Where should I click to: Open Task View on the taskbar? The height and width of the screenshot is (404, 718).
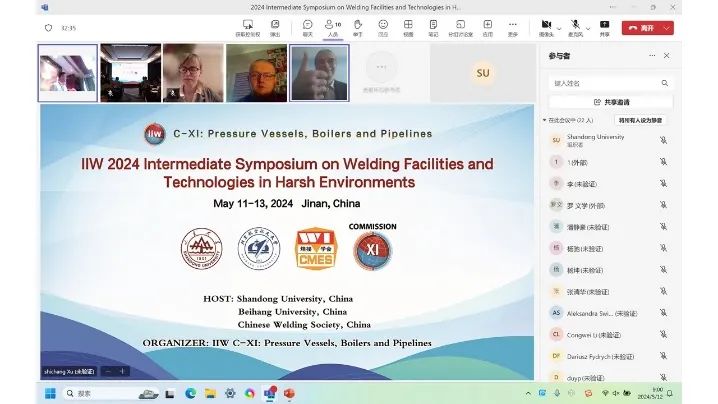click(x=170, y=393)
